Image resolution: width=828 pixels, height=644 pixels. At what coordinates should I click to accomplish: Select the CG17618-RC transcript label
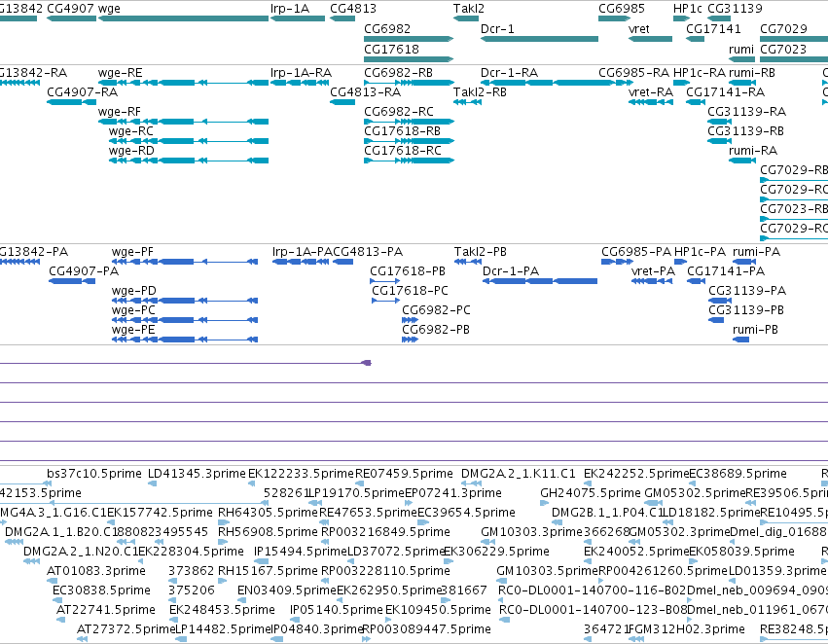403,151
